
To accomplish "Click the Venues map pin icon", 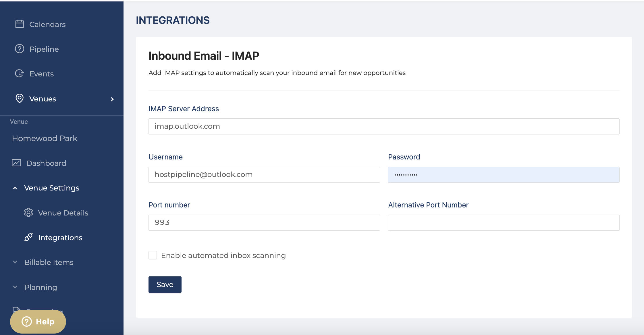I will pyautogui.click(x=20, y=99).
